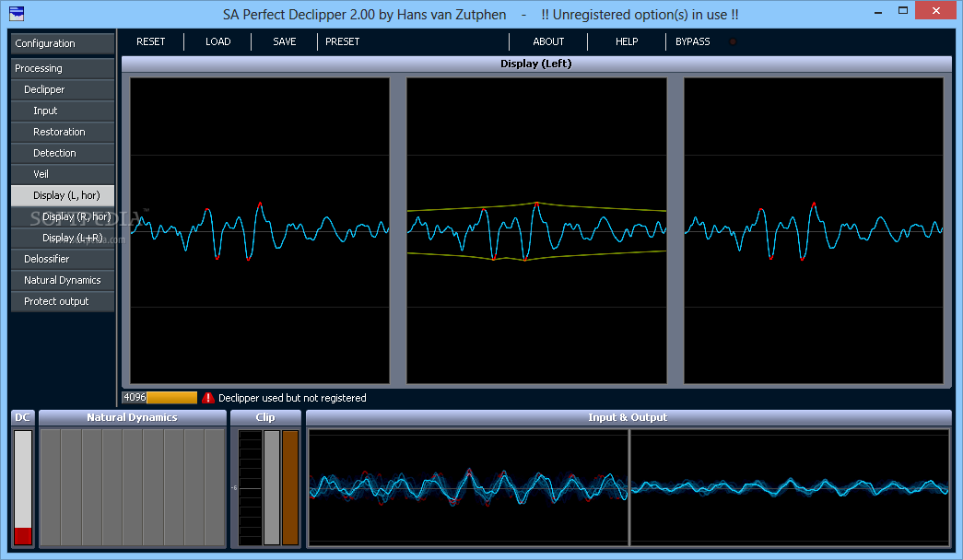Click the middle waveform with yellow envelope
963x560 pixels.
coord(536,231)
